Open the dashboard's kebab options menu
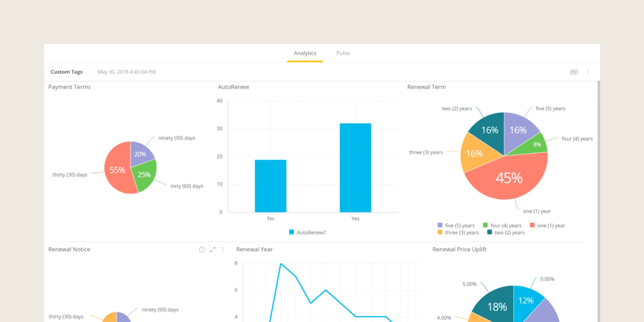Screen dimensions: 644x322 (588, 72)
